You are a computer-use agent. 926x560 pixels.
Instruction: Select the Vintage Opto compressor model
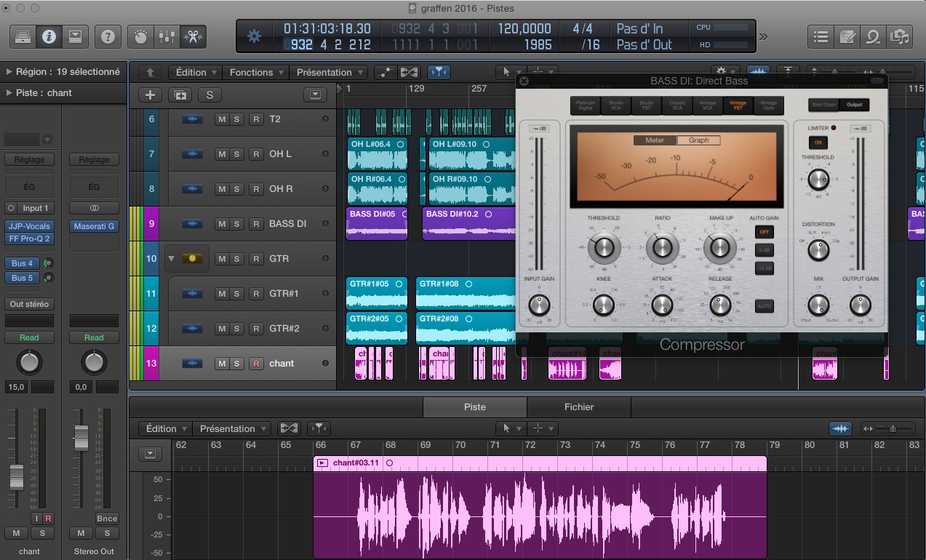point(768,105)
